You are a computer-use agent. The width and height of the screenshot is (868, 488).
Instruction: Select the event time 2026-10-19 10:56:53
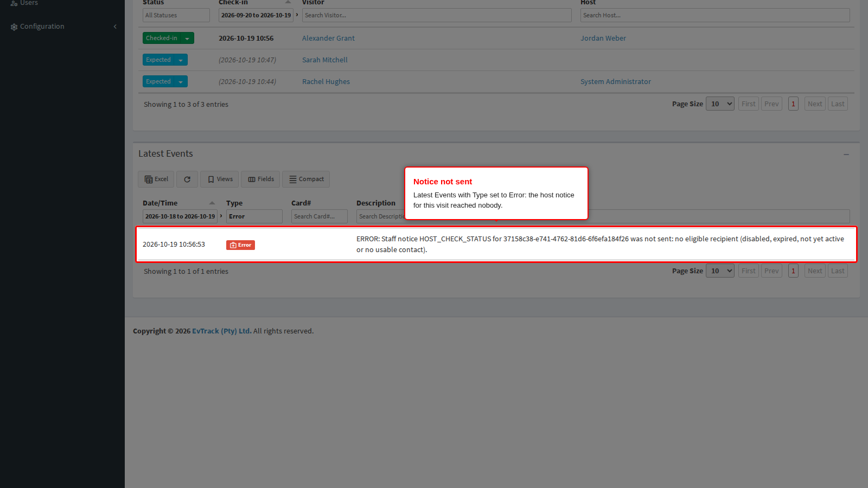(x=174, y=245)
